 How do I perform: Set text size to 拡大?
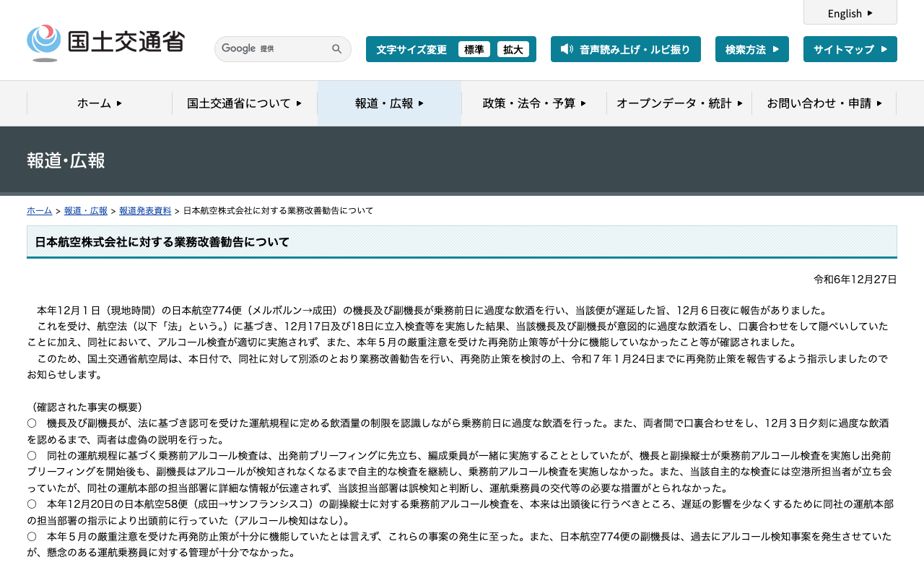pos(513,49)
